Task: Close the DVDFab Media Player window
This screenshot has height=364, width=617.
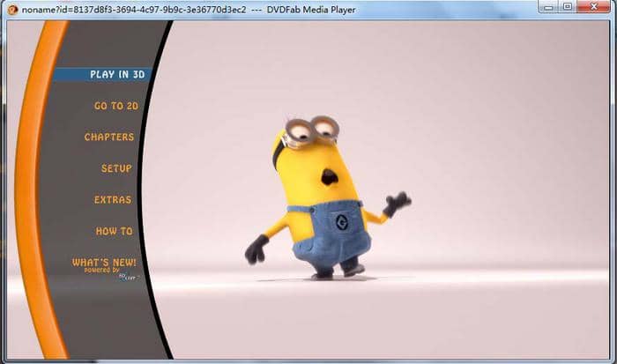Action: pos(594,7)
